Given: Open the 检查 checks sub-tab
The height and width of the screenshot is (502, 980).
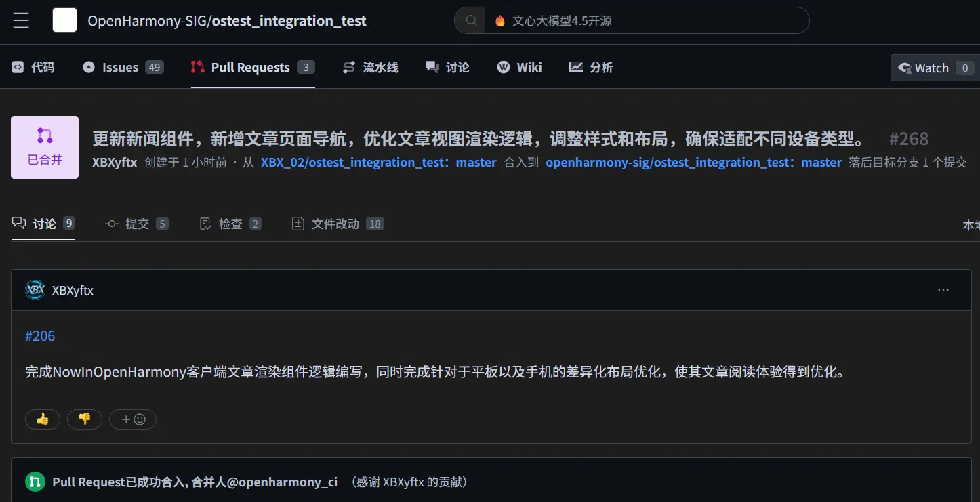Looking at the screenshot, I should click(x=230, y=224).
